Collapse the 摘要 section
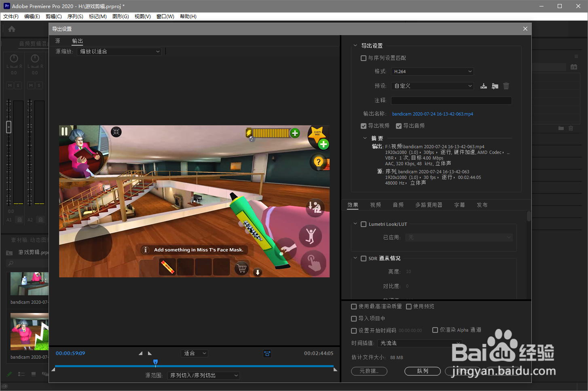The width and height of the screenshot is (588, 391). tap(365, 138)
